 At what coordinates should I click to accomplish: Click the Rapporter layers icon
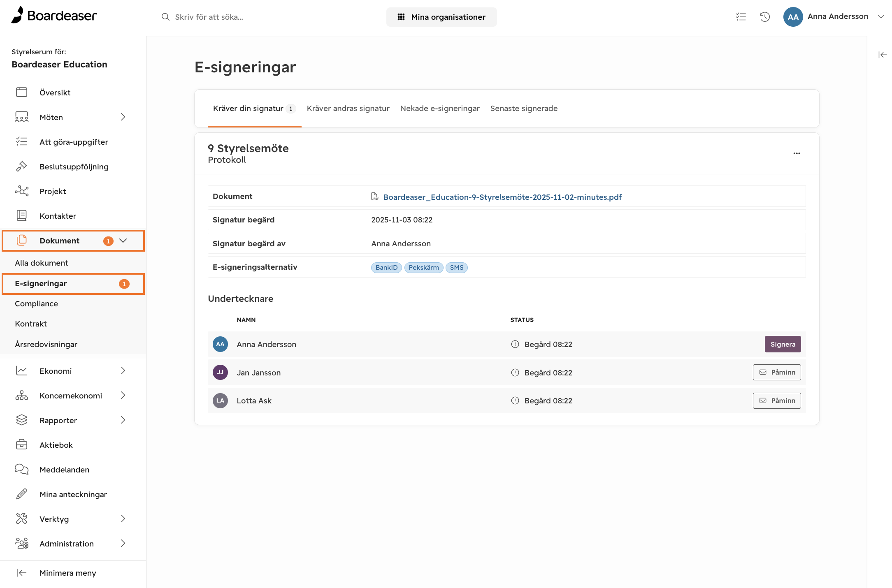(22, 420)
